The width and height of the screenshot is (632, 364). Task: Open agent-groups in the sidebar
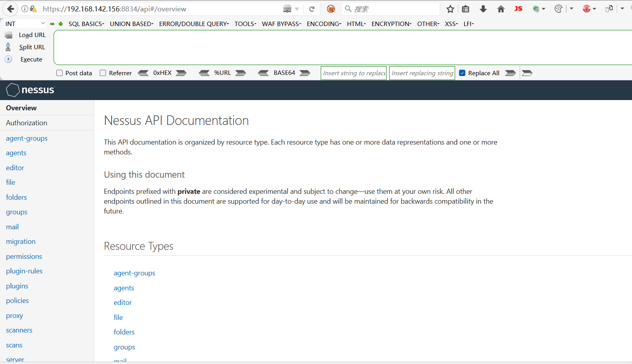pyautogui.click(x=27, y=138)
